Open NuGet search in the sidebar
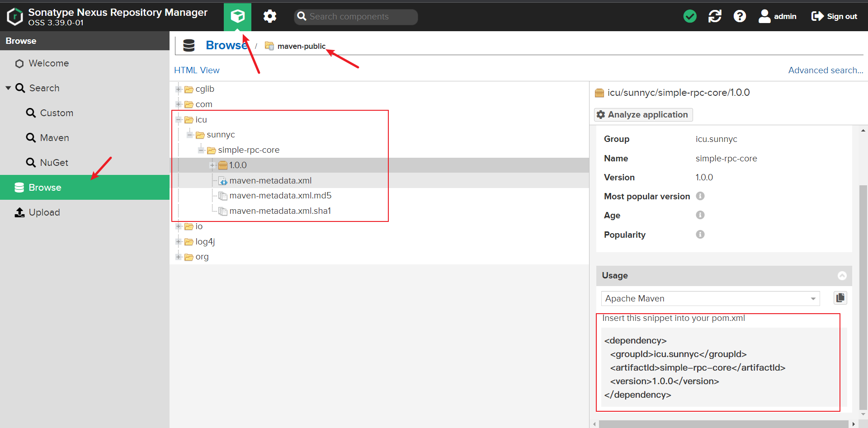The image size is (868, 428). pos(85,163)
